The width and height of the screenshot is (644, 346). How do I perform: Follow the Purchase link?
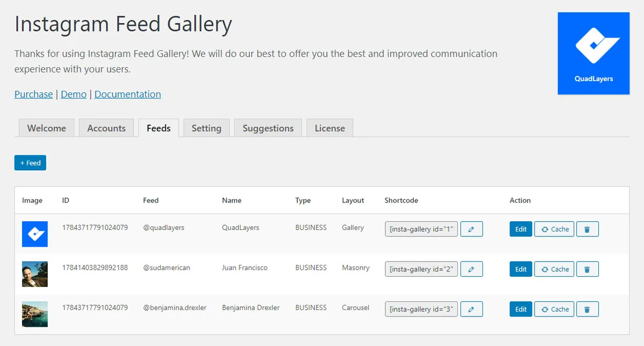pos(34,94)
